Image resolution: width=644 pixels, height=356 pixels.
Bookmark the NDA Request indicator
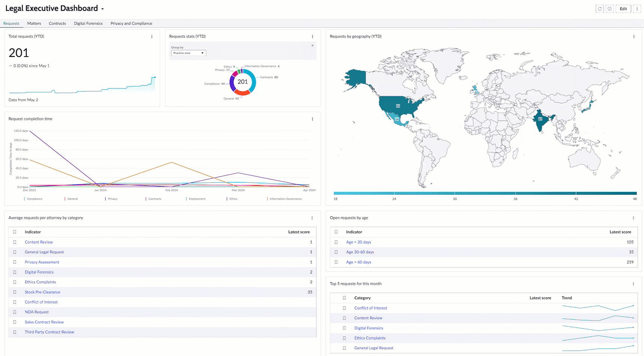(15, 312)
